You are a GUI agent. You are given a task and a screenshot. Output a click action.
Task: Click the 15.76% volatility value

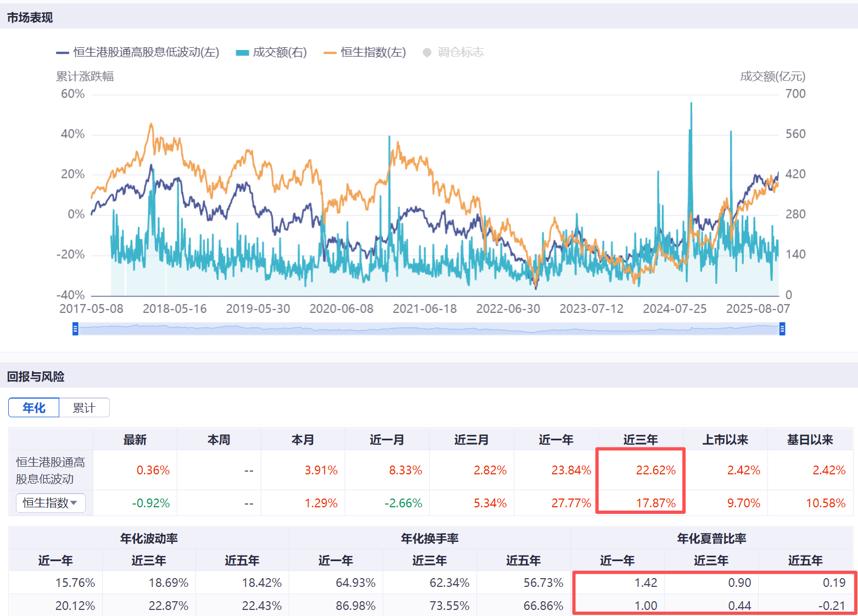[x=75, y=583]
